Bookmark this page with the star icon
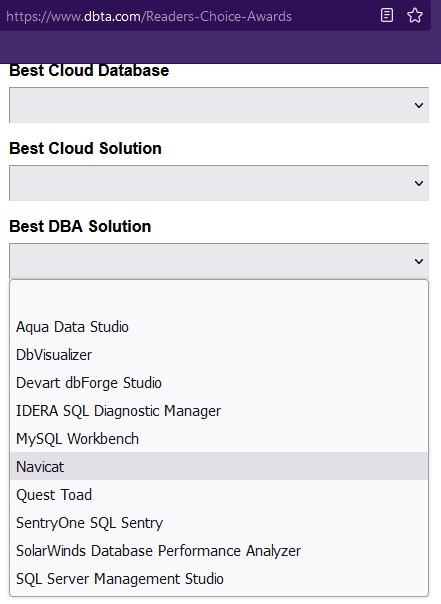Screen dimensions: 441x604 click(415, 15)
